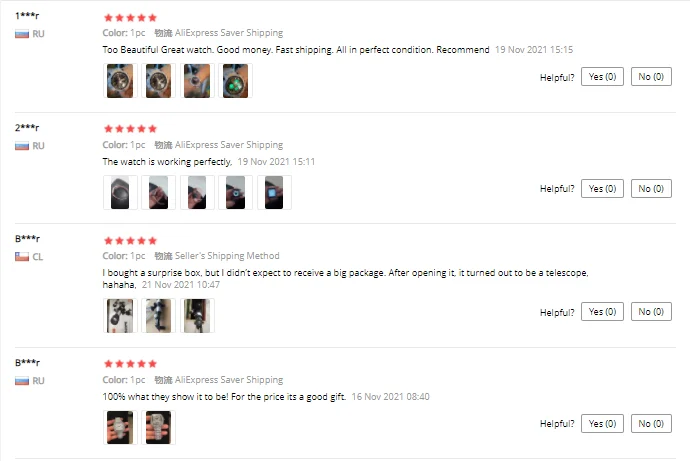Open fifth photo in 2***r review
The width and height of the screenshot is (690, 461).
pyautogui.click(x=274, y=193)
